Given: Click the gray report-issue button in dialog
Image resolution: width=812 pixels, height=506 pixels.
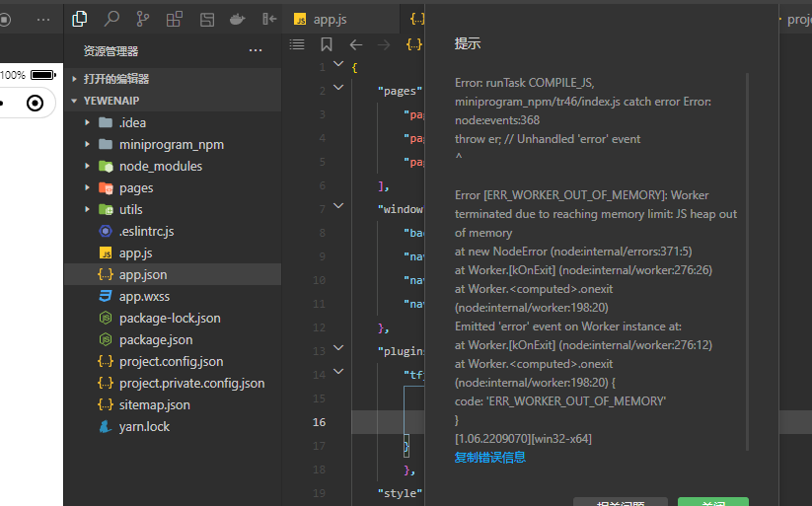Looking at the screenshot, I should (621, 502).
